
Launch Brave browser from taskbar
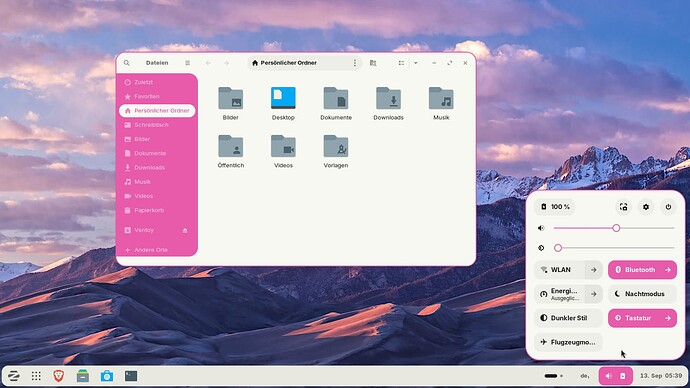59,376
